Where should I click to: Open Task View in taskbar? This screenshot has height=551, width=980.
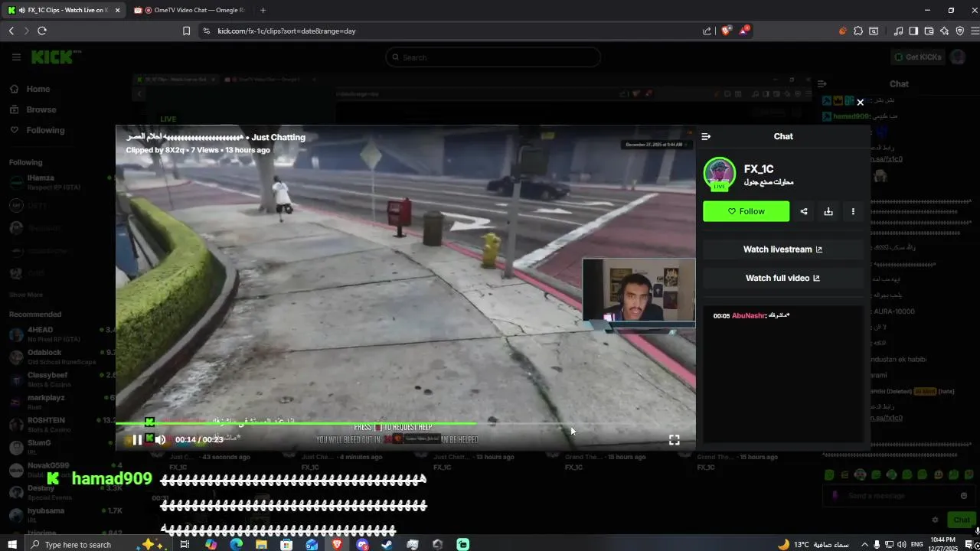(x=185, y=544)
